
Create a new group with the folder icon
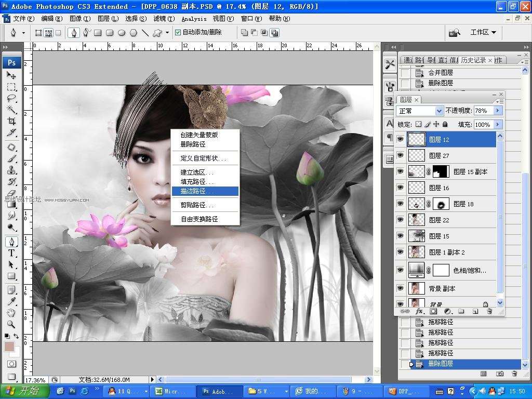[461, 311]
